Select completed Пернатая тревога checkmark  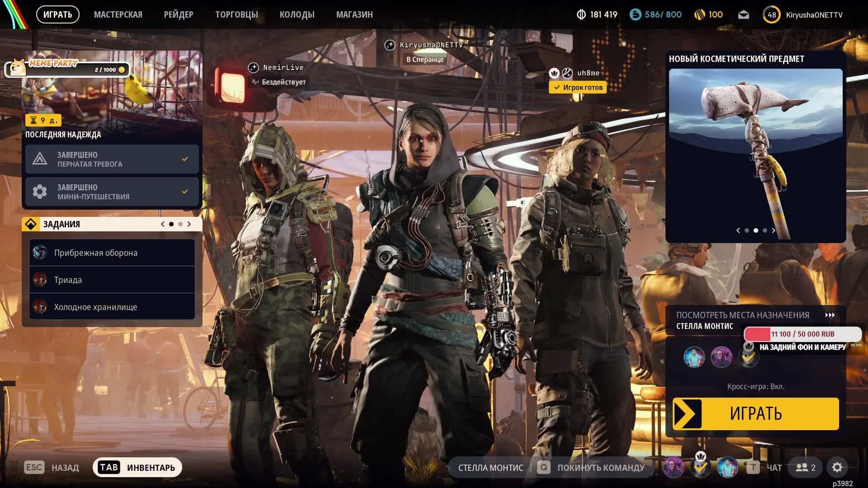click(184, 159)
